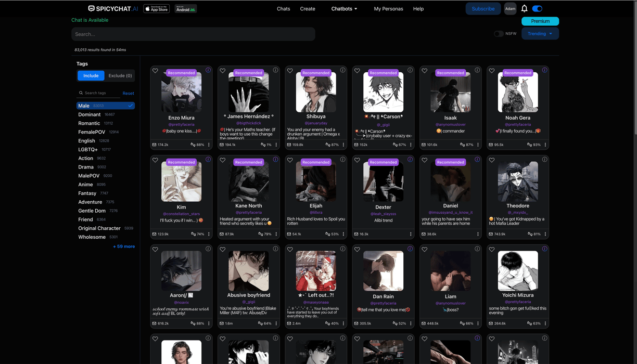Expand tags list with + 59 more
Viewport: 637px width, 364px height.
[x=124, y=246]
